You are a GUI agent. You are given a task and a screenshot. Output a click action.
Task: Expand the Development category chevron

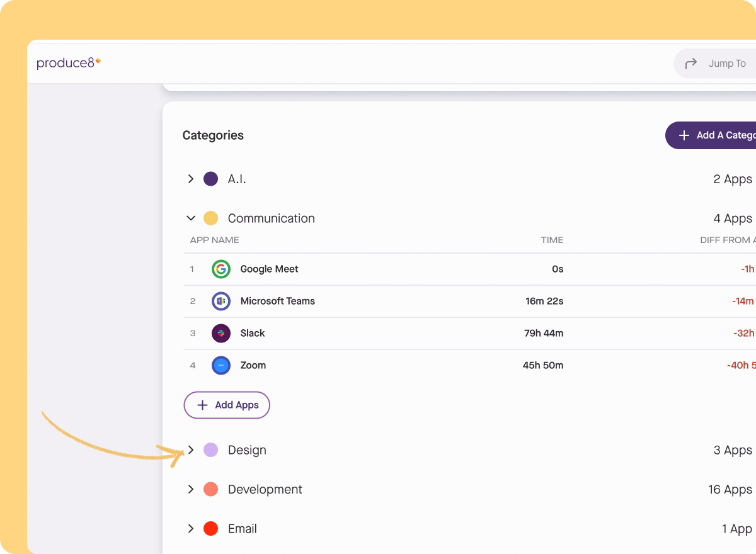pos(191,489)
